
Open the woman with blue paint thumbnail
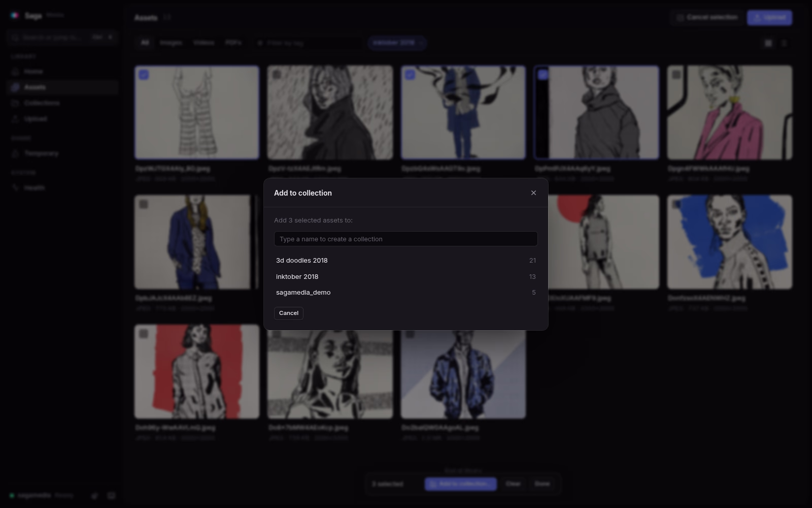point(729,242)
